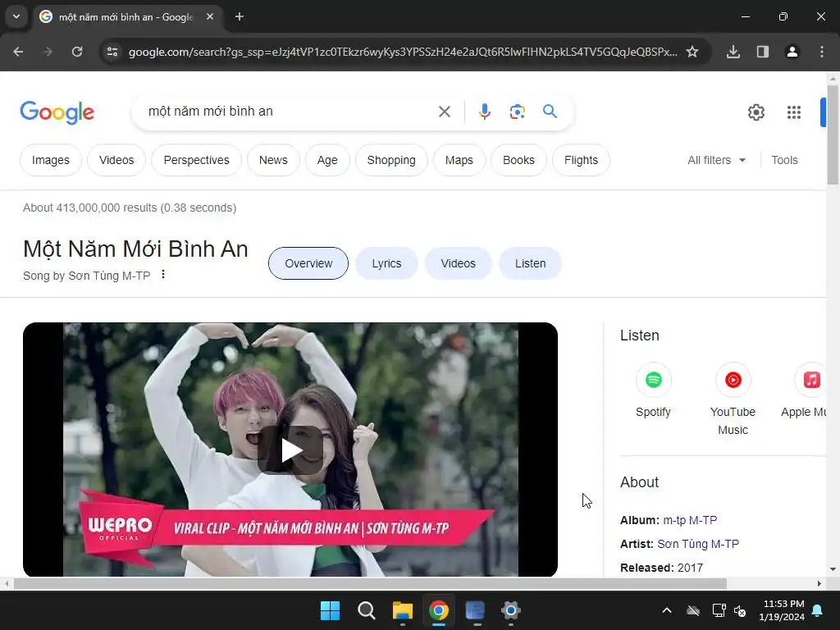Toggle Chrome side panel icon

[763, 52]
